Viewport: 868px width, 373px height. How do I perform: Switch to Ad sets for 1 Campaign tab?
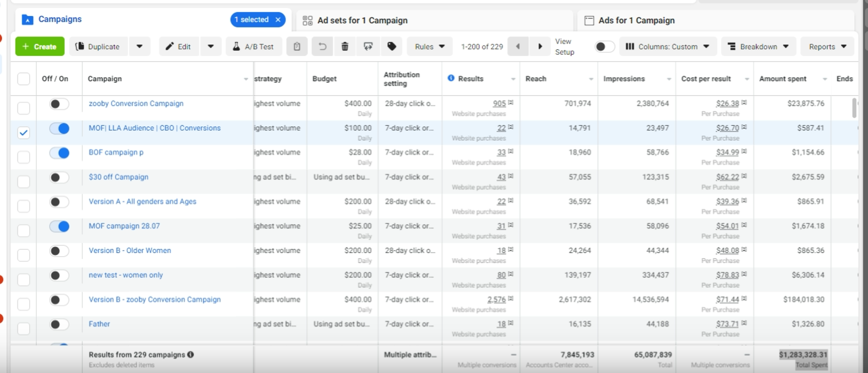435,20
